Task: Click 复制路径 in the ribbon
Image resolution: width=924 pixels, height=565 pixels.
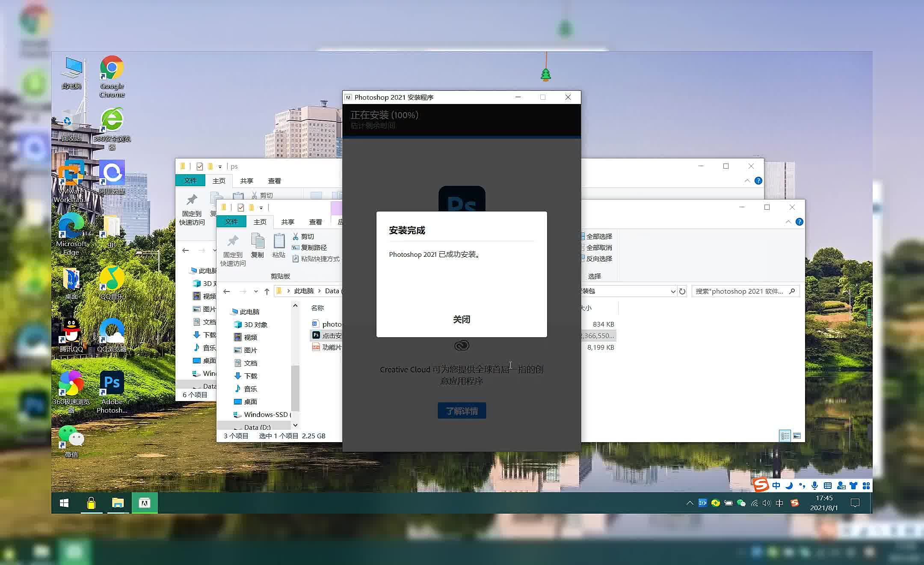Action: (x=309, y=247)
